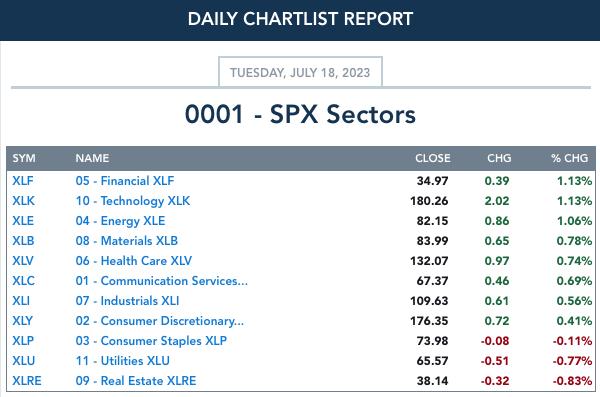The width and height of the screenshot is (600, 397).
Task: Open the XLK symbol link
Action: pyautogui.click(x=23, y=201)
